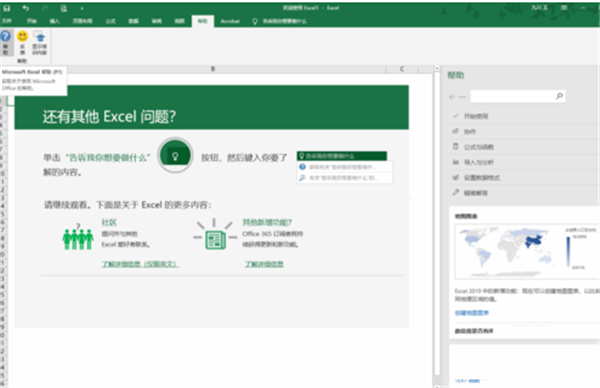Click the 社区 (Community) link in worksheet
This screenshot has width=600, height=388.
109,222
